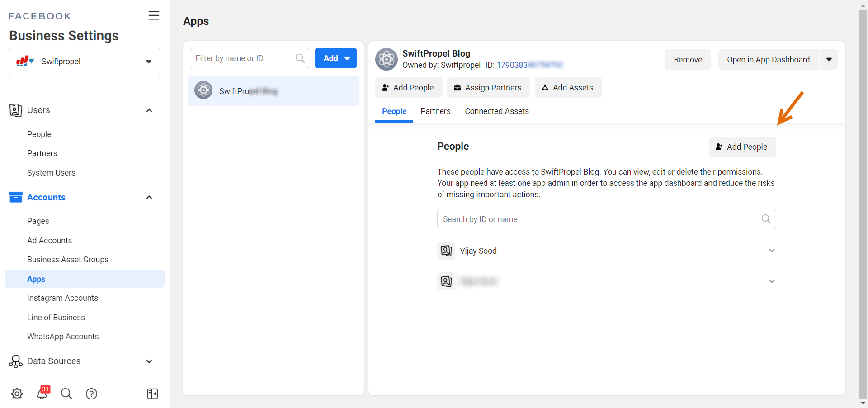Open the hamburger menu icon
This screenshot has width=868, height=408.
[154, 15]
